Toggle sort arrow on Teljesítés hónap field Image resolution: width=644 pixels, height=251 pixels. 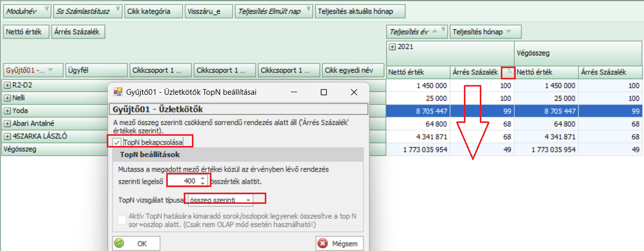(x=508, y=32)
